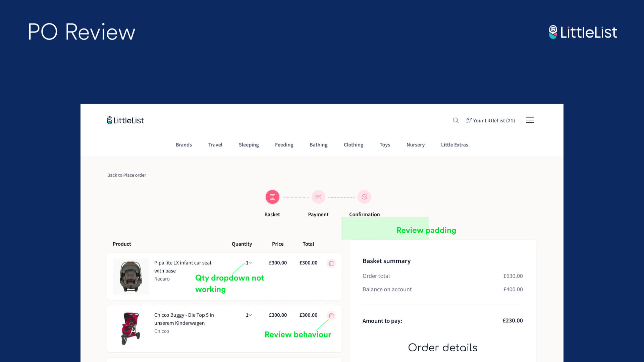Open the Toys category
The image size is (644, 362).
385,145
